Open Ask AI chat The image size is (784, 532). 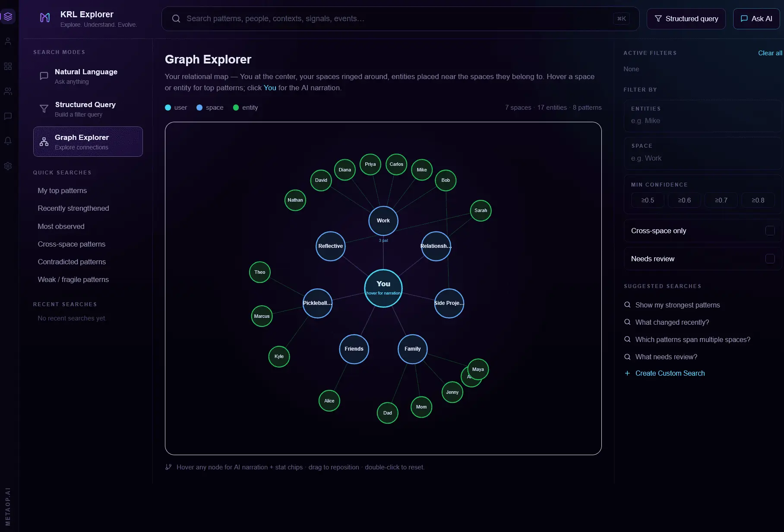(x=756, y=19)
